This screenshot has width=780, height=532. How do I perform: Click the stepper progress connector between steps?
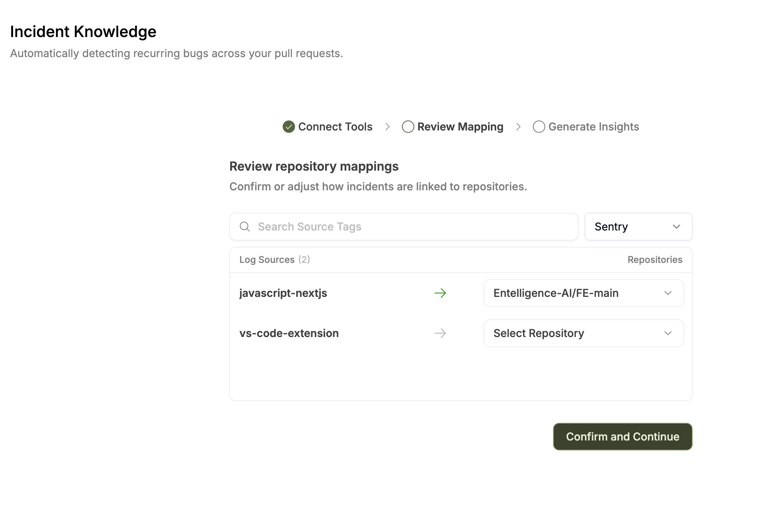click(x=387, y=127)
